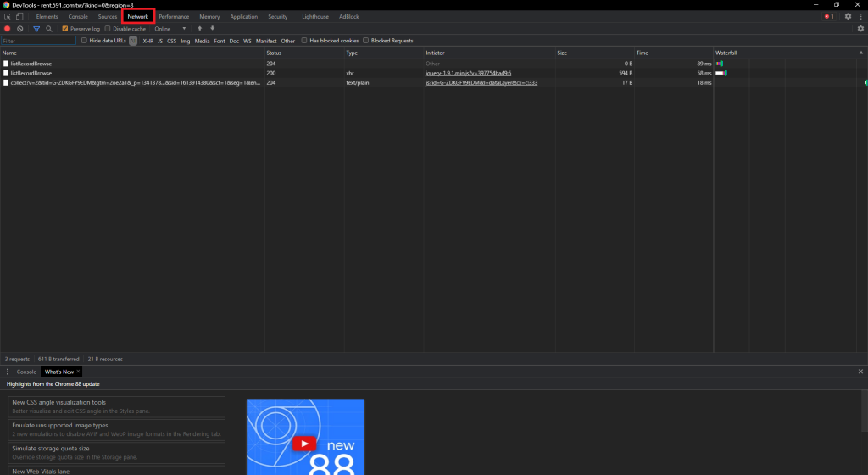Toggle the network filter funnel icon
The width and height of the screenshot is (868, 475).
(x=36, y=29)
